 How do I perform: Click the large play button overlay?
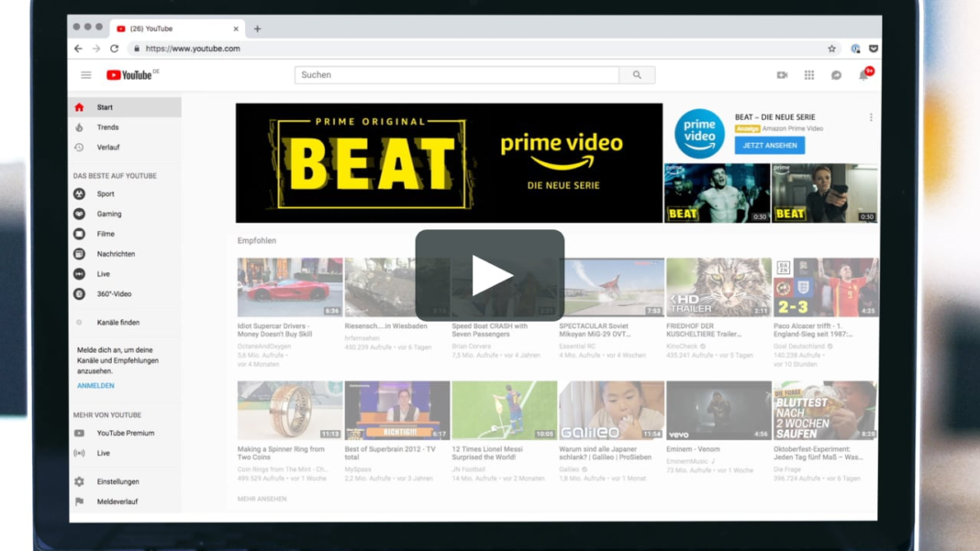coord(489,275)
